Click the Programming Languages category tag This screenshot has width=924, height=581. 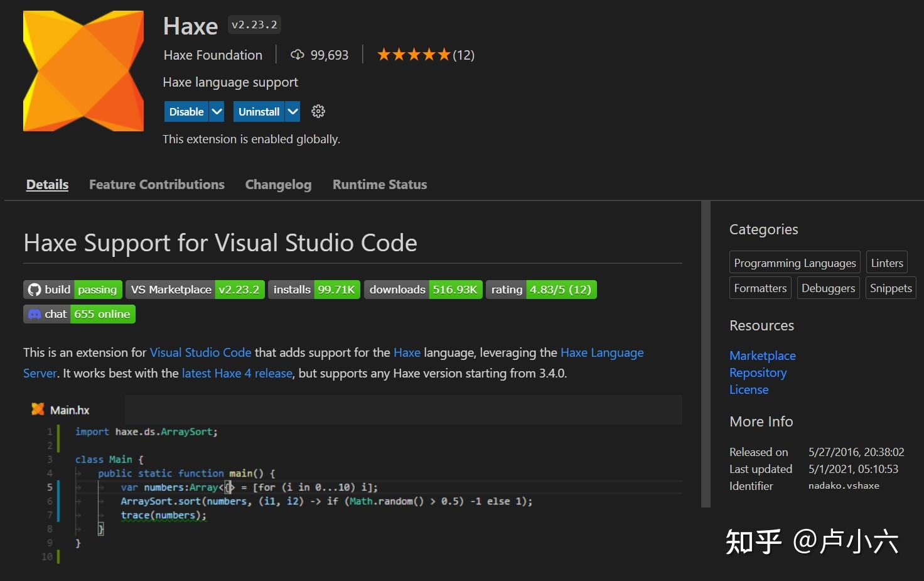click(795, 263)
